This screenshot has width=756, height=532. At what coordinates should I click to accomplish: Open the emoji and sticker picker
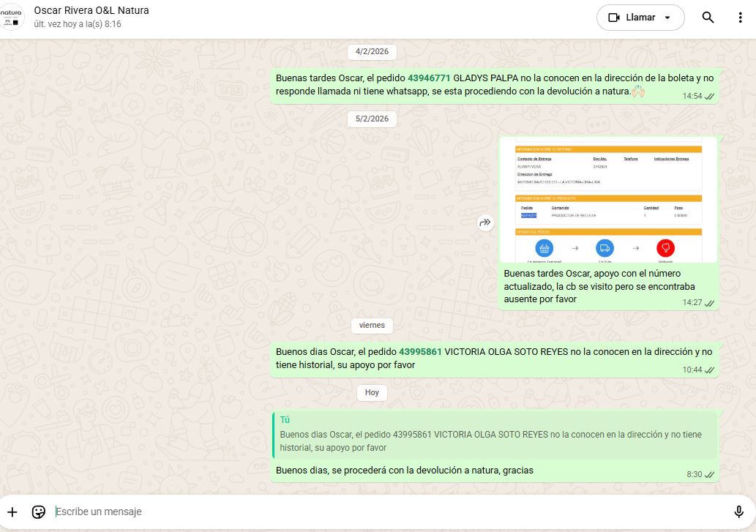click(39, 512)
